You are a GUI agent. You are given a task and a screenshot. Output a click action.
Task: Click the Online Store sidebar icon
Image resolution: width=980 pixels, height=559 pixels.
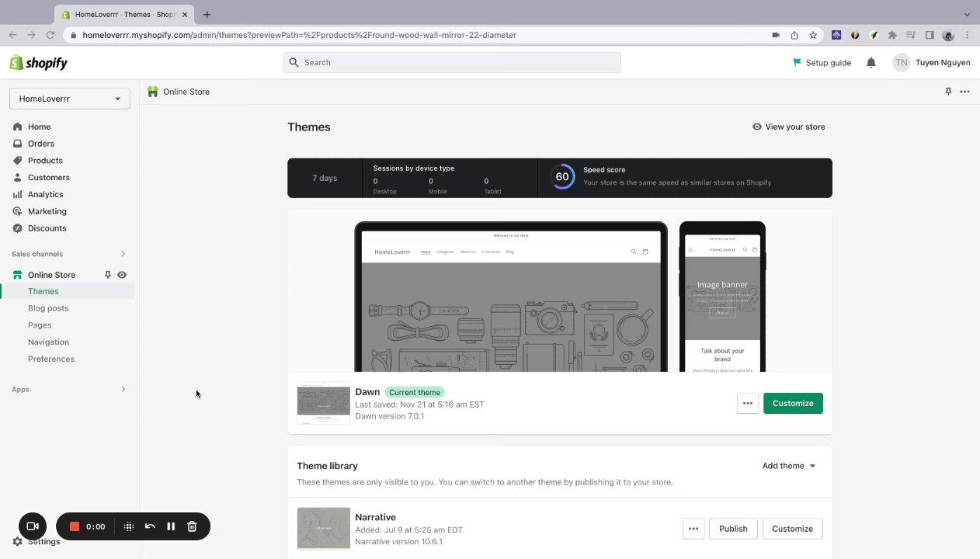pos(18,275)
